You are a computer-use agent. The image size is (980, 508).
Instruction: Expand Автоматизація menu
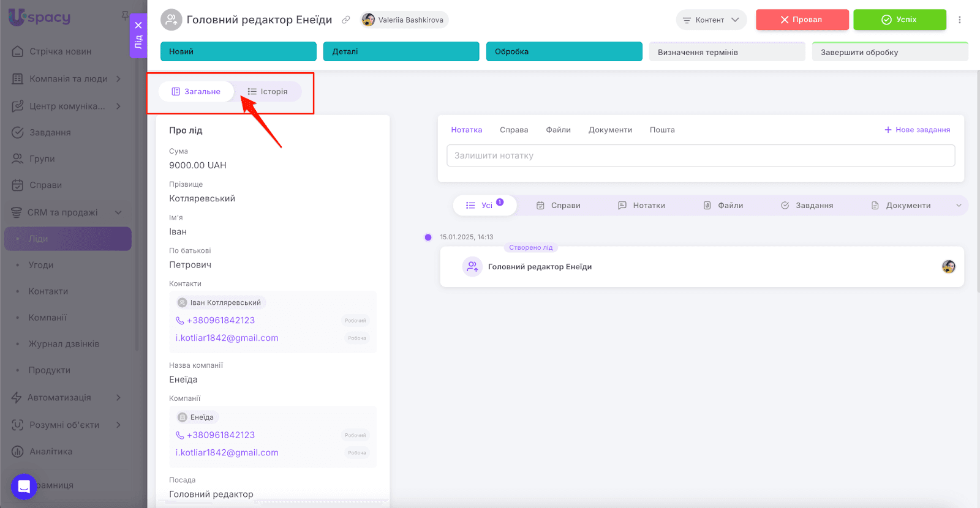tap(67, 397)
